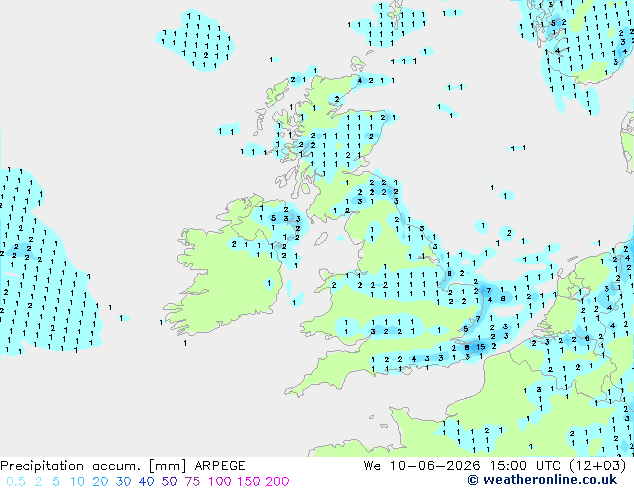Click the weatheronline.co.uk copyright link

543,480
